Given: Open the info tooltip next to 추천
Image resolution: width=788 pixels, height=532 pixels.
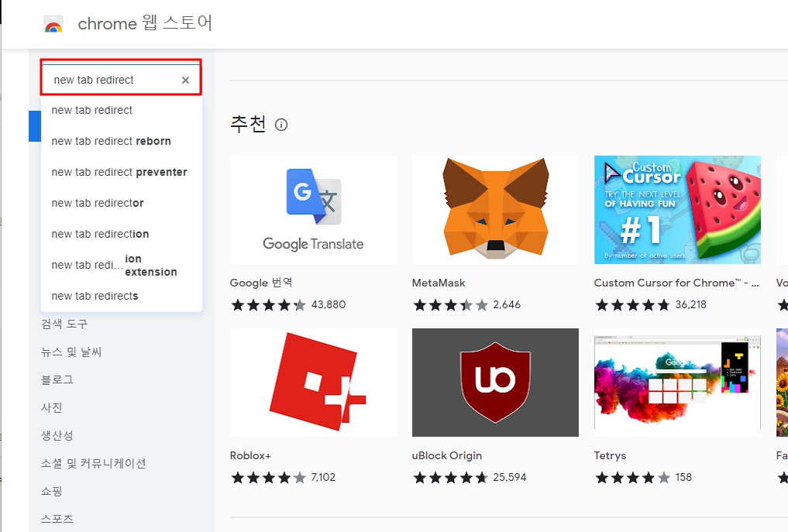Looking at the screenshot, I should coord(280,125).
